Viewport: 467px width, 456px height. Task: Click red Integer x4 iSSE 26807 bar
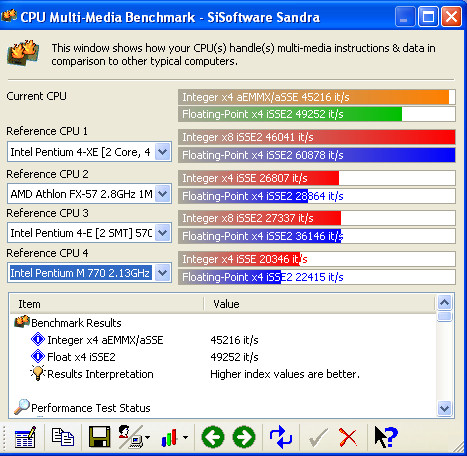pos(317,178)
